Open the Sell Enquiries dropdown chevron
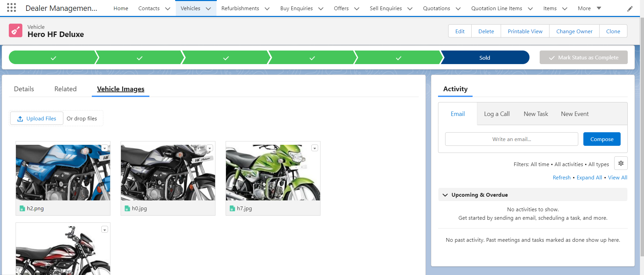Viewport: 644px width, 275px height. (410, 8)
